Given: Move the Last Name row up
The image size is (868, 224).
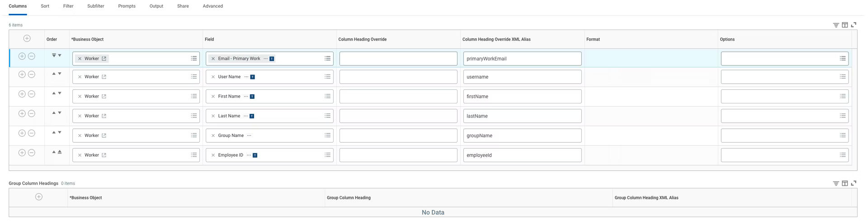Looking at the screenshot, I should point(54,113).
